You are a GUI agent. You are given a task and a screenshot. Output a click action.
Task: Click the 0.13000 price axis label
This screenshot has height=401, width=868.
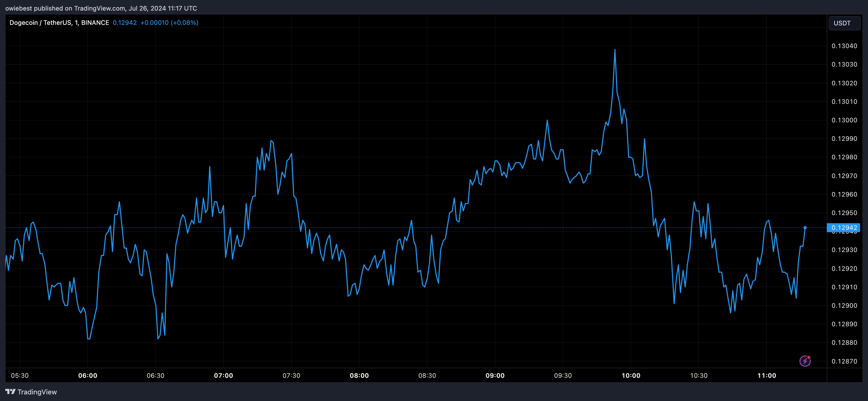pyautogui.click(x=844, y=120)
